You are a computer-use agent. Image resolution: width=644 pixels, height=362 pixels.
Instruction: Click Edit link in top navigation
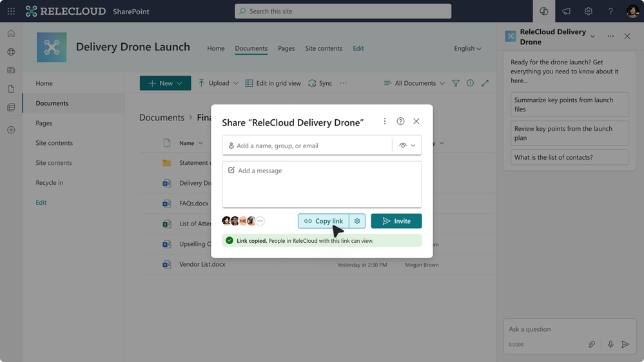point(358,48)
